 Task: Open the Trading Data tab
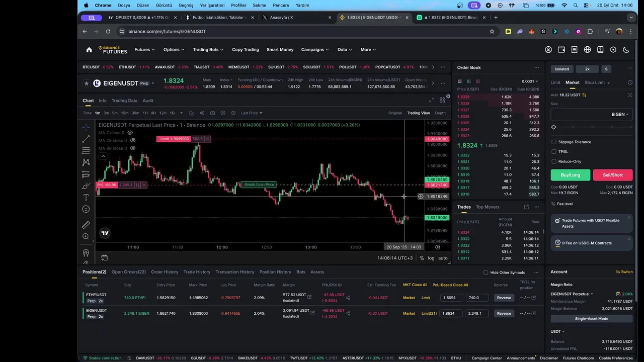coord(124,101)
